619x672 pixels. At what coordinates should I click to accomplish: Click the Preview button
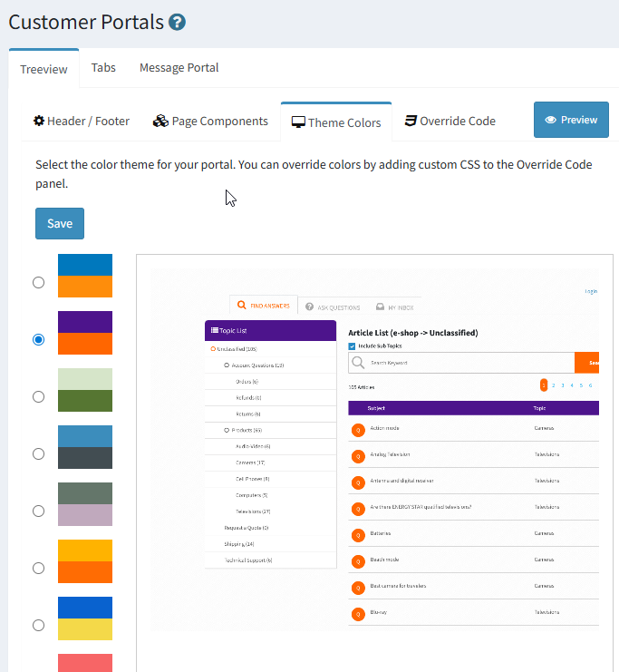click(x=571, y=120)
